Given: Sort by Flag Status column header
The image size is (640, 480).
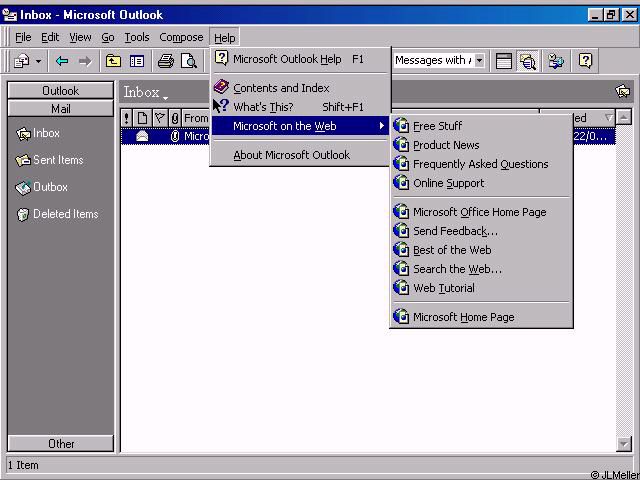Looking at the screenshot, I should 160,118.
